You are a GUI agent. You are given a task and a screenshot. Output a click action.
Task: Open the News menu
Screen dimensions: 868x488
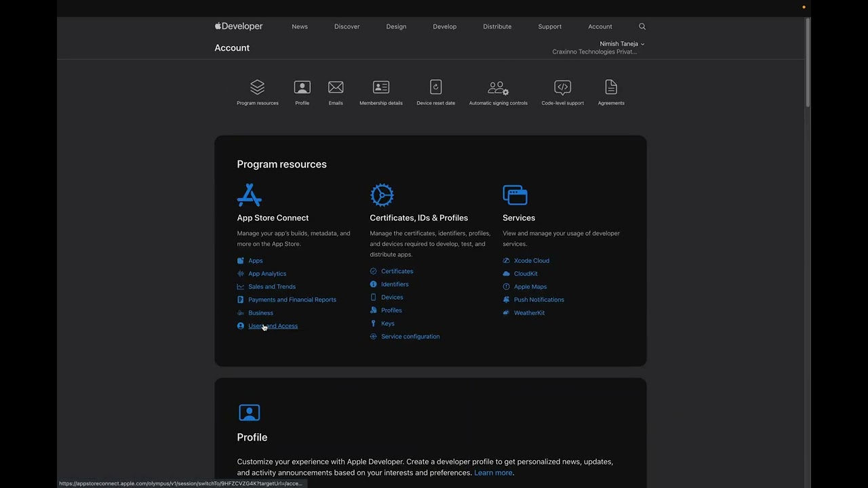point(300,26)
